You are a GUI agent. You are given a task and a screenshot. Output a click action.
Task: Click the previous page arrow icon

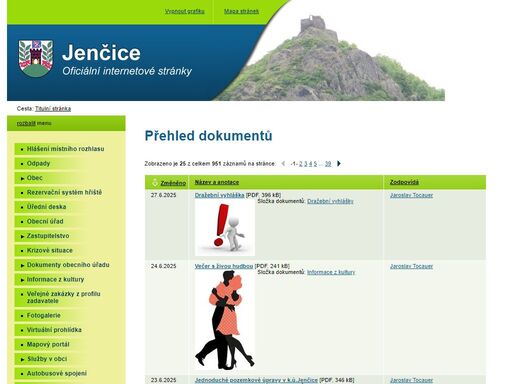click(283, 163)
